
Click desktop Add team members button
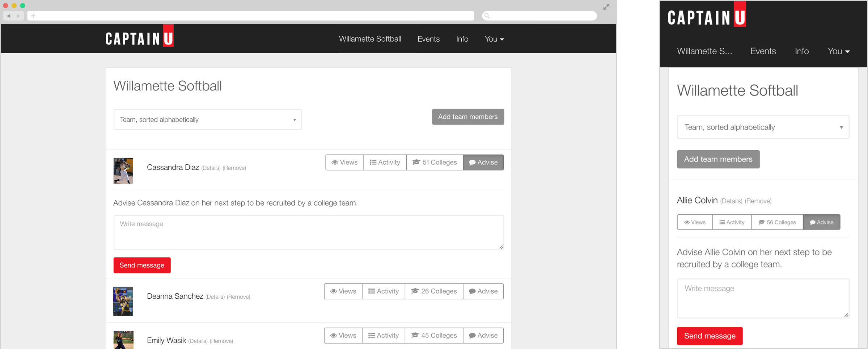(468, 117)
